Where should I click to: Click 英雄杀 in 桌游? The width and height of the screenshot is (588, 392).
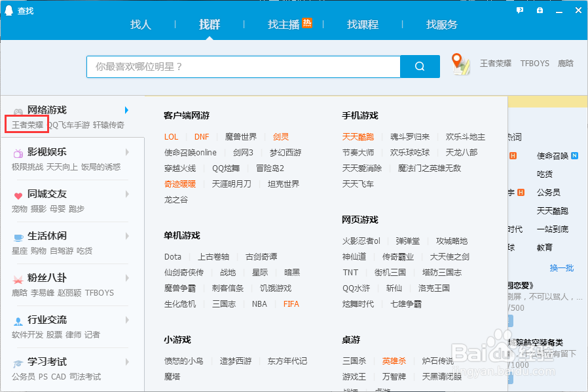click(x=394, y=361)
